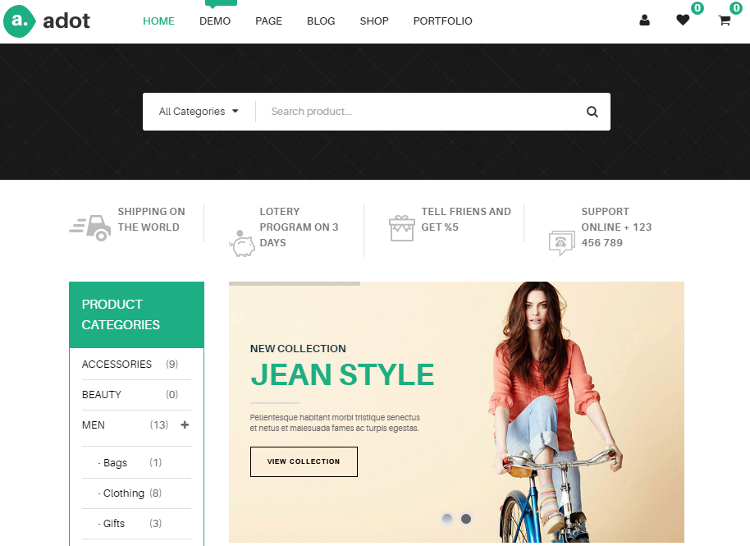
Task: Select the first slider pagination dot
Action: 447,519
